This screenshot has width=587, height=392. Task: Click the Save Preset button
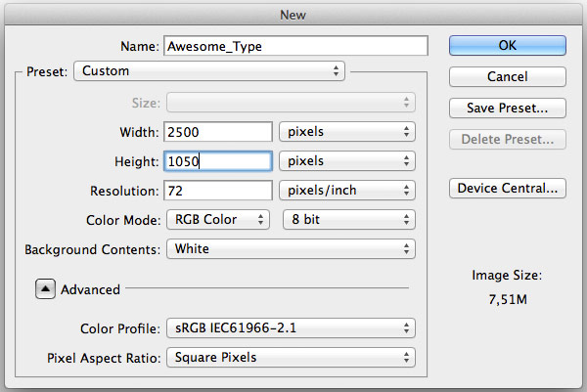point(508,109)
